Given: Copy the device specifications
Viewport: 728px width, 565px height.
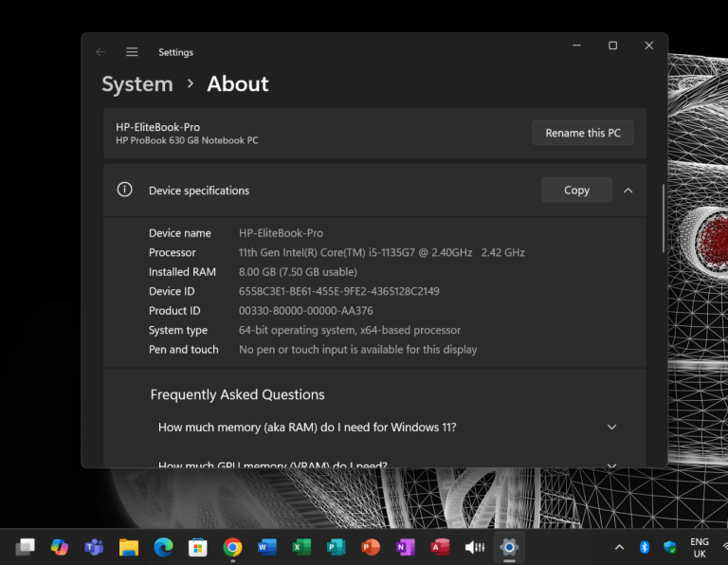Looking at the screenshot, I should (576, 190).
